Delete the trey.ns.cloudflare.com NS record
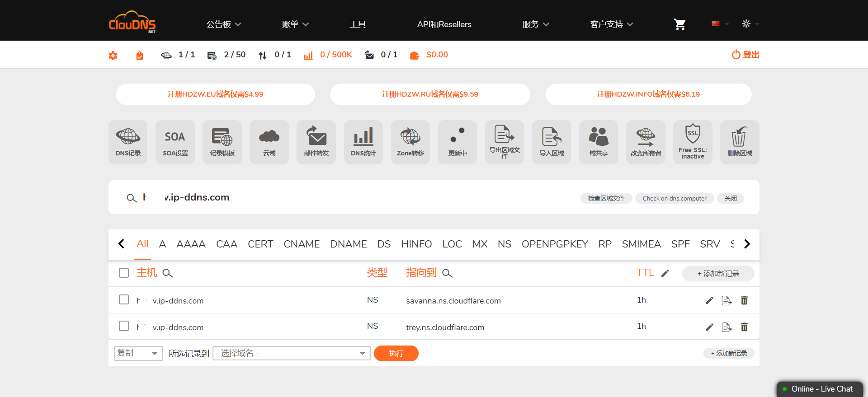The image size is (868, 397). point(744,327)
